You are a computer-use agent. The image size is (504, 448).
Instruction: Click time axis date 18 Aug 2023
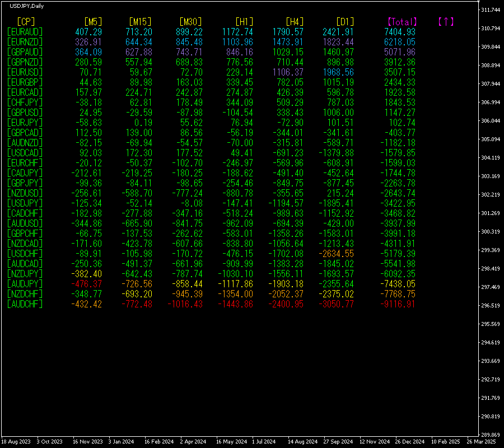[16, 442]
